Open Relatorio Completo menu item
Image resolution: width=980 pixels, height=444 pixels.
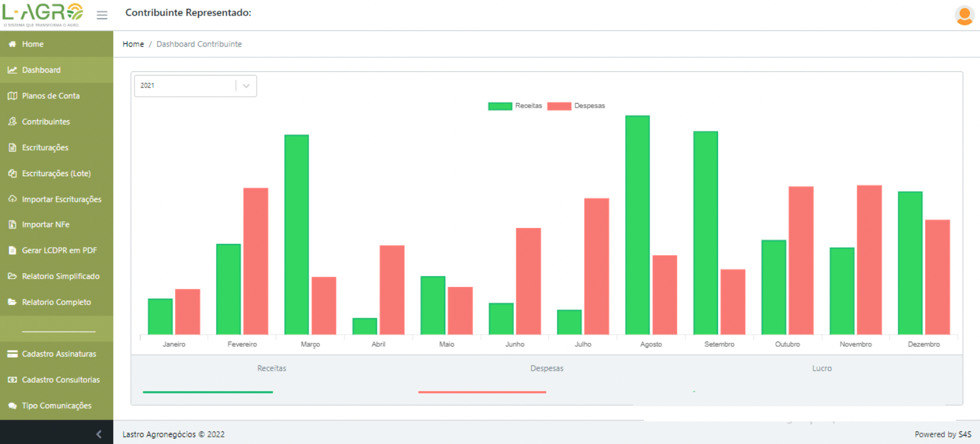point(57,302)
